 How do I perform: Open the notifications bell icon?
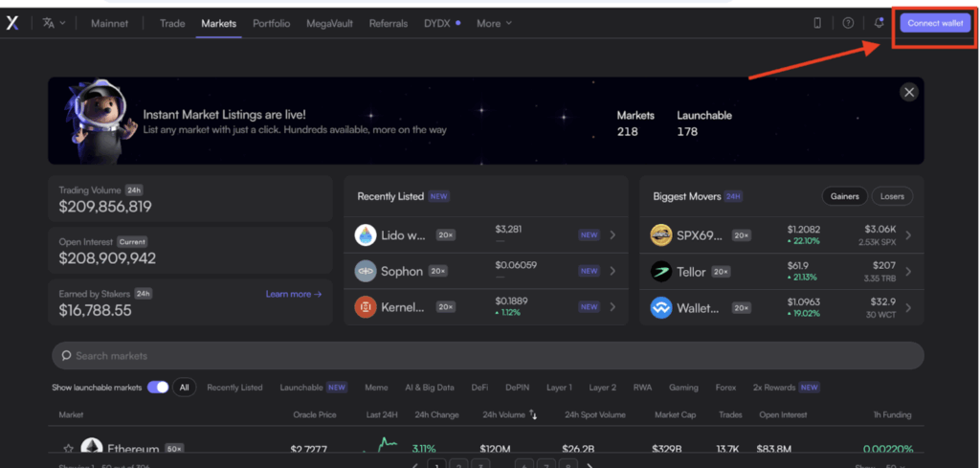click(x=879, y=23)
